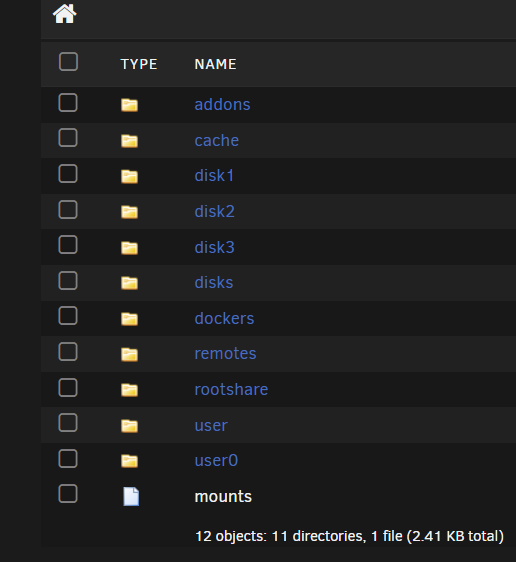Click the 12 objects summary text

349,537
